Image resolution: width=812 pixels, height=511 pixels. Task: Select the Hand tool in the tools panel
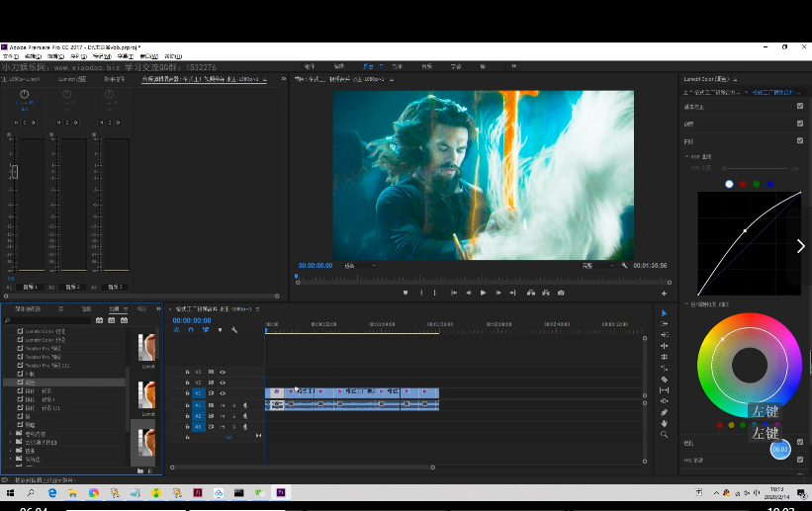pos(664,423)
